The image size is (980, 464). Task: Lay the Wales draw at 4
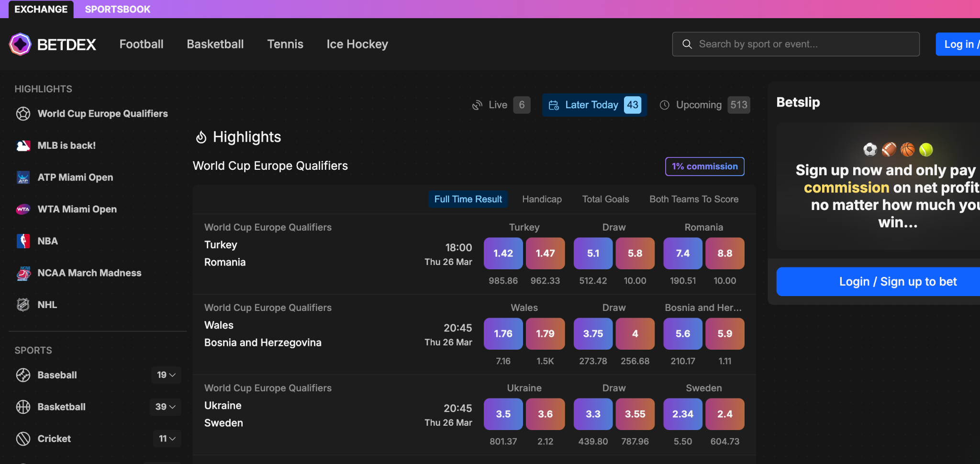point(635,334)
